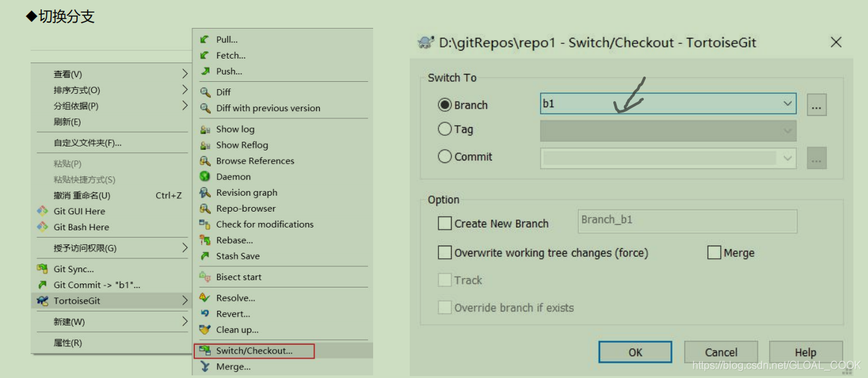This screenshot has height=378, width=868.
Task: Click the Clean up icon
Action: tap(205, 329)
